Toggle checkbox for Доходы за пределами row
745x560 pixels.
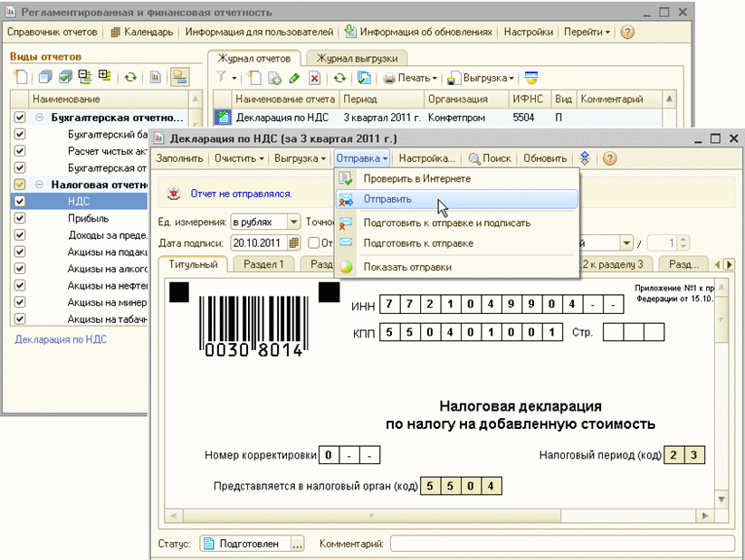(x=20, y=234)
